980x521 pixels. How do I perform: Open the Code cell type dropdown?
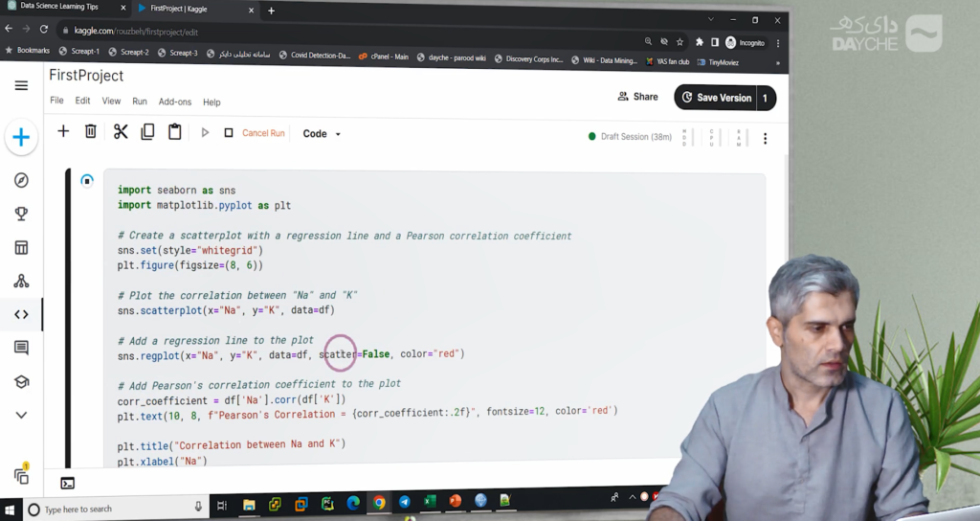(x=322, y=134)
